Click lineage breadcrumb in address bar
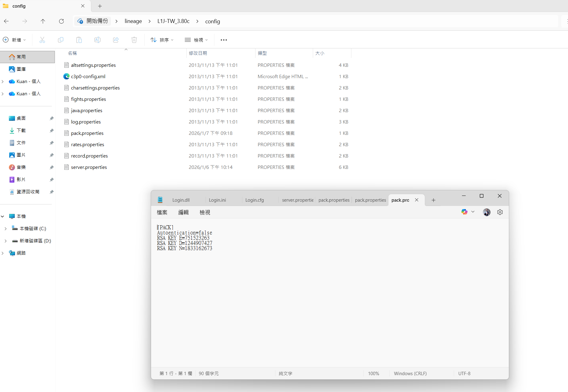The height and width of the screenshot is (392, 568). click(133, 21)
